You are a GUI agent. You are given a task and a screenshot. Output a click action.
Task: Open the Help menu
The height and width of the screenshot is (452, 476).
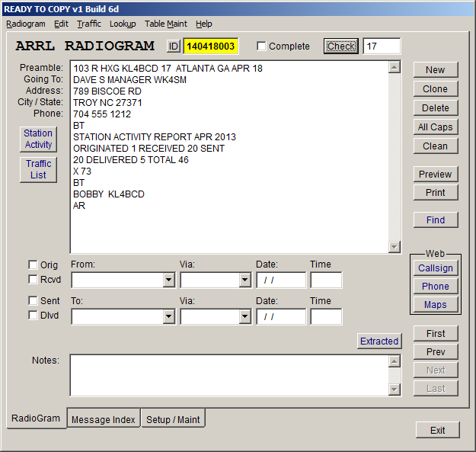coord(203,24)
